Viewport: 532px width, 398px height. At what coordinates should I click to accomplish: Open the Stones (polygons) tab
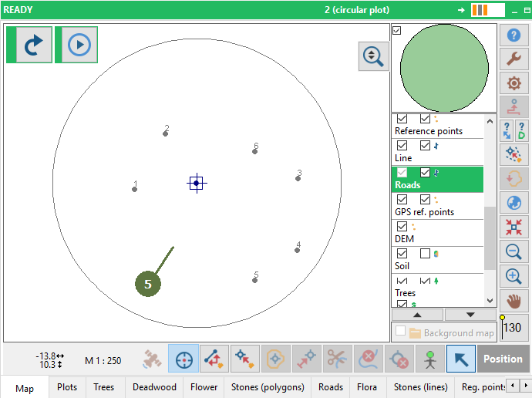[268, 387]
